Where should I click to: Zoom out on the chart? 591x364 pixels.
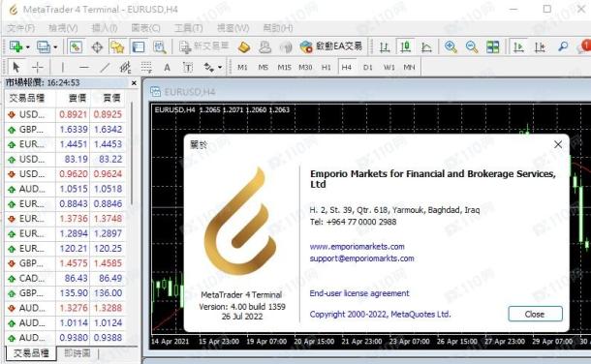pyautogui.click(x=472, y=47)
